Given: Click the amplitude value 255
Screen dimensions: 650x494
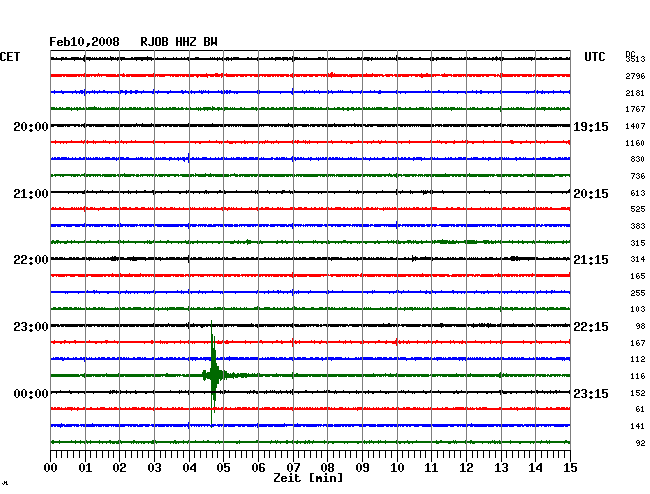Looking at the screenshot, I should [x=638, y=293].
